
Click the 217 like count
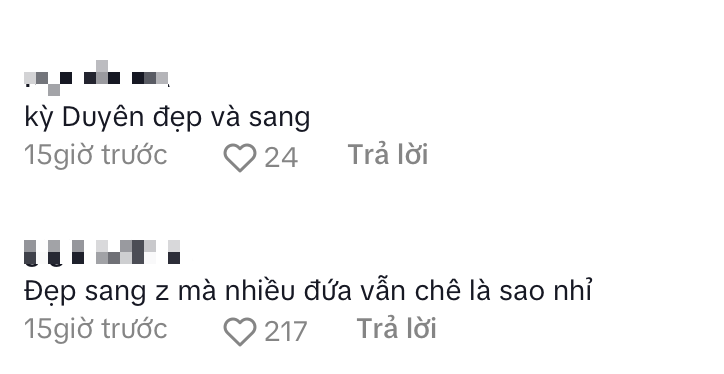point(285,332)
